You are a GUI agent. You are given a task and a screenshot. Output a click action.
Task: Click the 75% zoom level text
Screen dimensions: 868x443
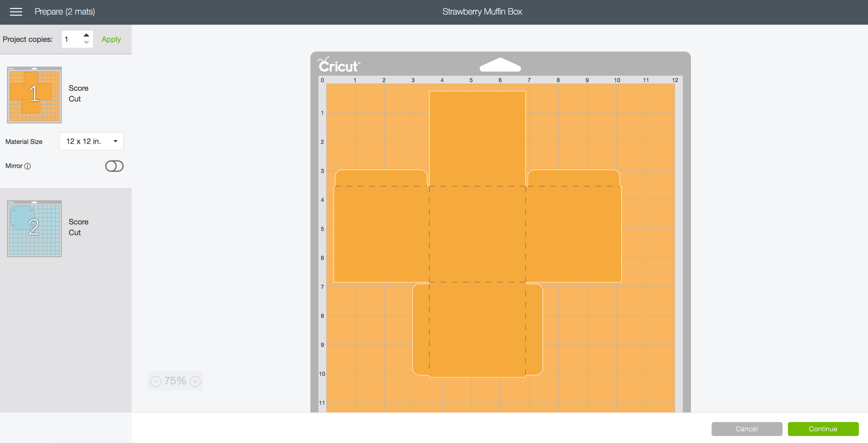175,381
